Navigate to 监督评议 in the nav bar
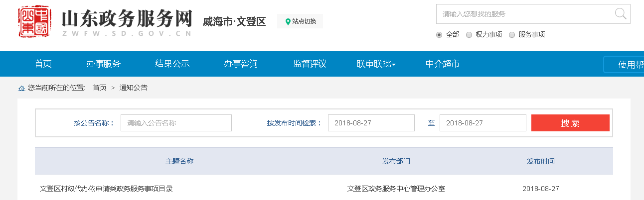The height and width of the screenshot is (200, 644). [310, 64]
